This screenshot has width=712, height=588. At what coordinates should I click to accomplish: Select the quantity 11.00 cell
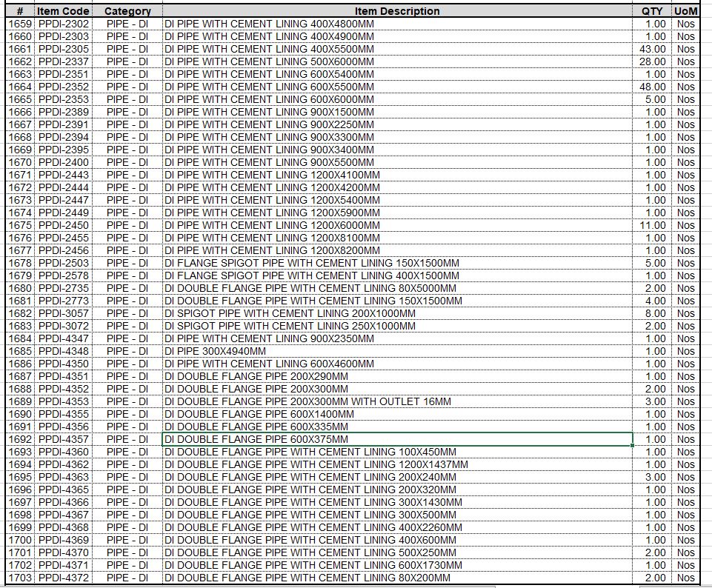(652, 225)
